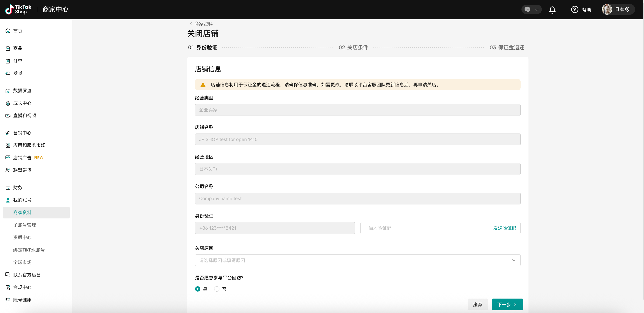Click the 废弃 discard button
Viewport: 644px width, 313px height.
point(477,304)
